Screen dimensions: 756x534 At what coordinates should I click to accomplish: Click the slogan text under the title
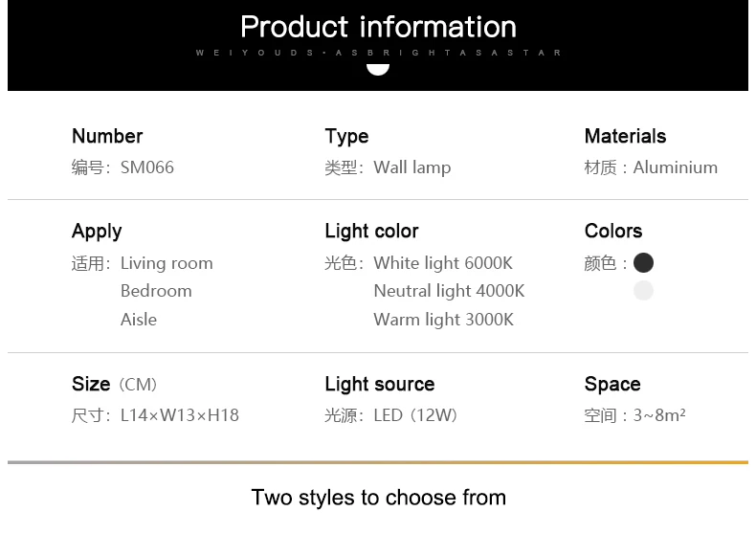pos(379,53)
